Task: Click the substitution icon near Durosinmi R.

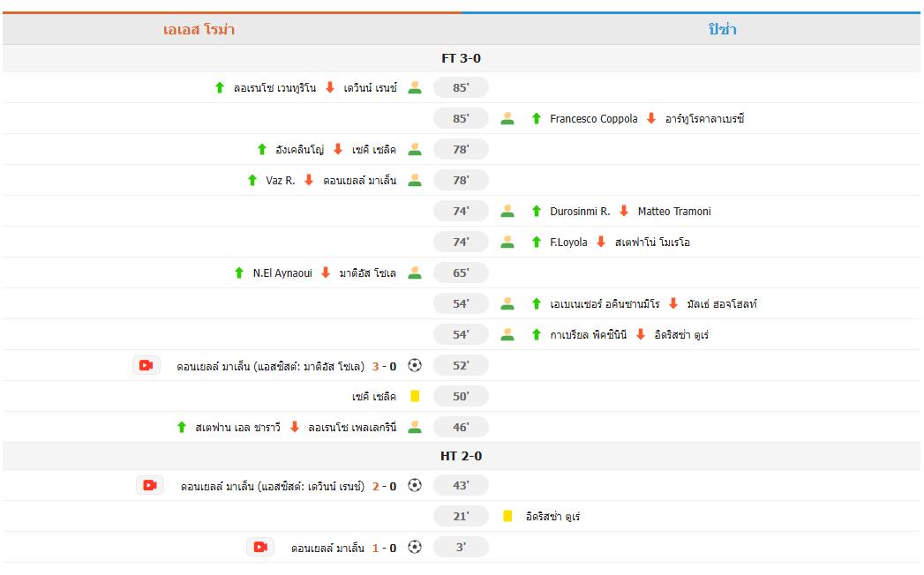Action: coord(507,211)
